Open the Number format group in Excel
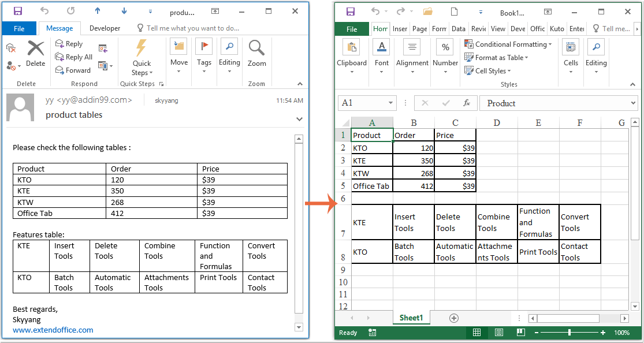The width and height of the screenshot is (644, 343). (x=445, y=57)
